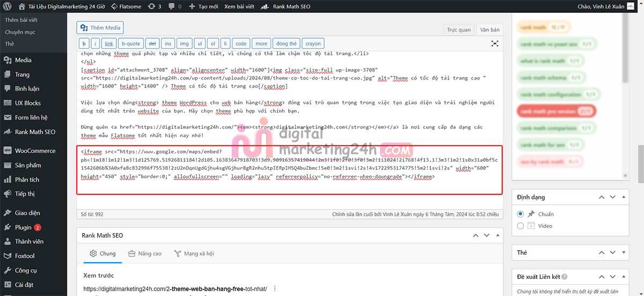Image resolution: width=644 pixels, height=296 pixels.
Task: Open the Foxtool sidebar icon
Action: 8,256
